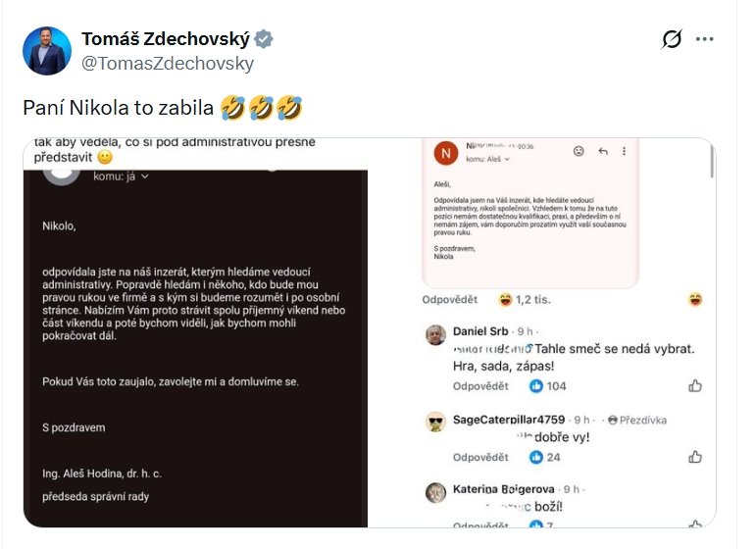The image size is (756, 549).
Task: Click Odpovědět under Daniel Srb's comment
Action: coord(480,386)
